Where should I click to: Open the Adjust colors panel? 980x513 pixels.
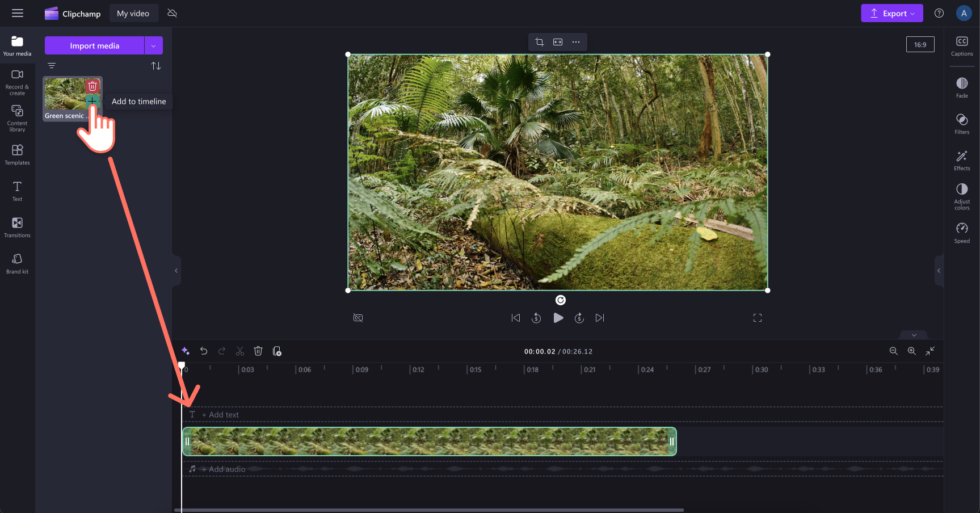coord(962,195)
